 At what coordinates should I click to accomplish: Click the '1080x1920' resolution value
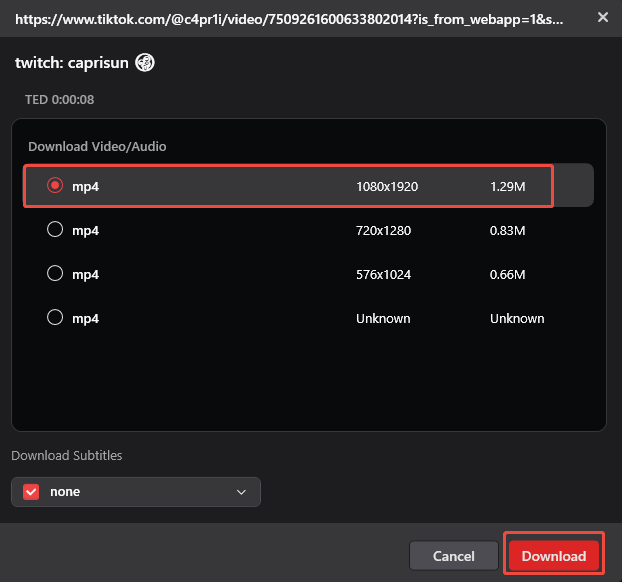pyautogui.click(x=387, y=186)
